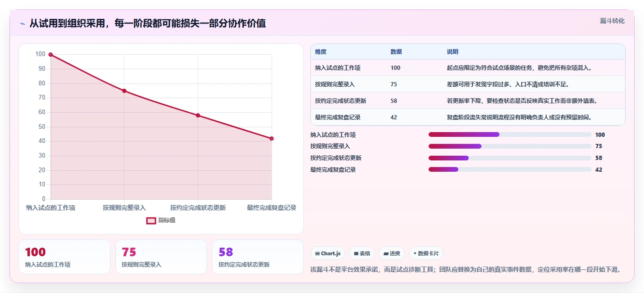This screenshot has height=293, width=644.
Task: Click x-axis label 按约定完成状态更新 on the chart
Action: click(198, 208)
